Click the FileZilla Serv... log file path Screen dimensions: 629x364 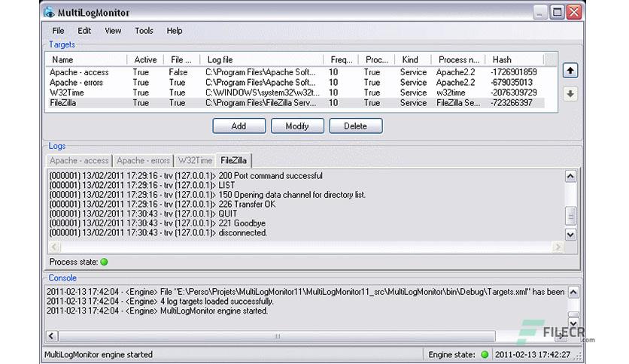coord(261,103)
